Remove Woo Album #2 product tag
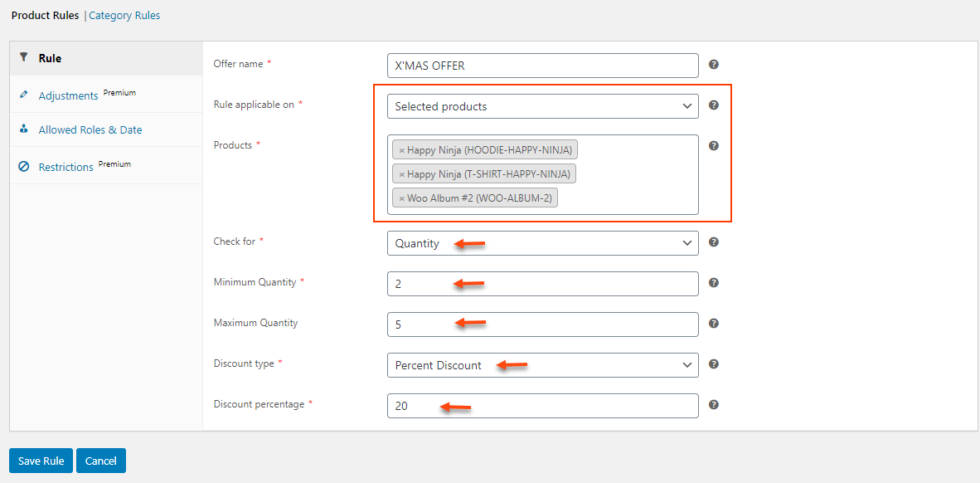 click(402, 198)
